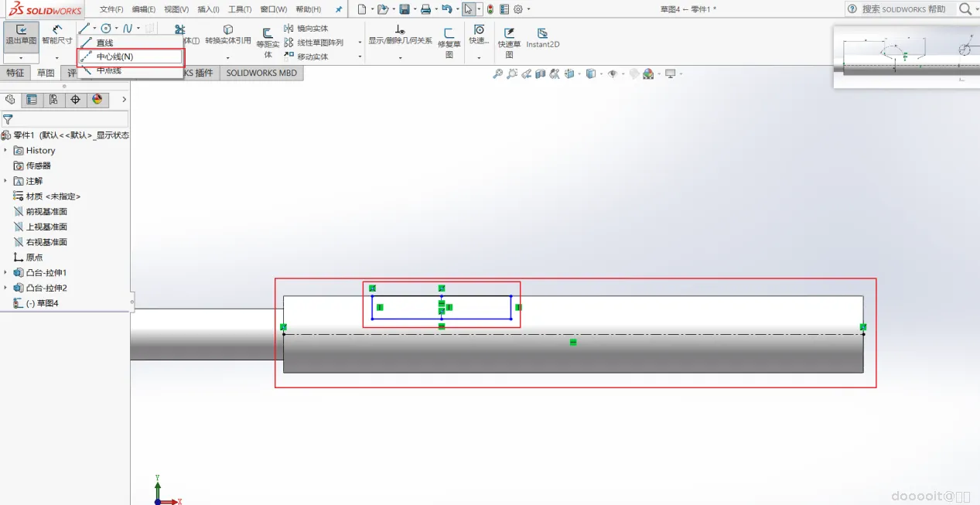Open ConfigurationManager tab

coord(53,100)
